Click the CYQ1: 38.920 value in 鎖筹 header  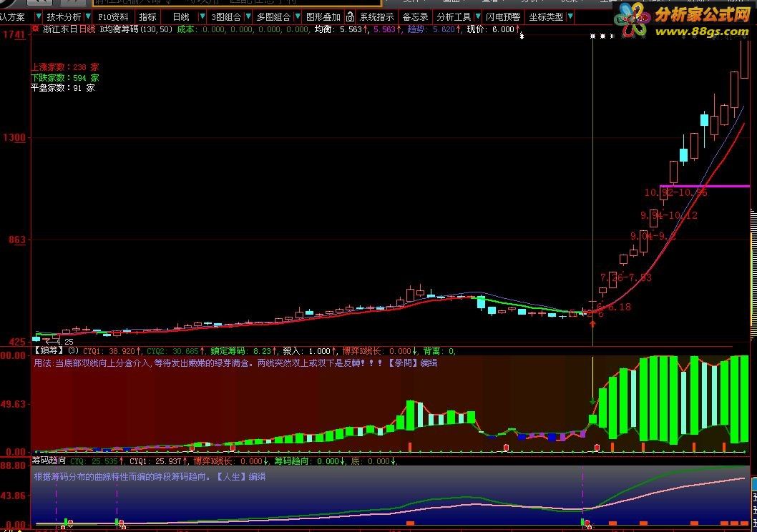point(112,351)
